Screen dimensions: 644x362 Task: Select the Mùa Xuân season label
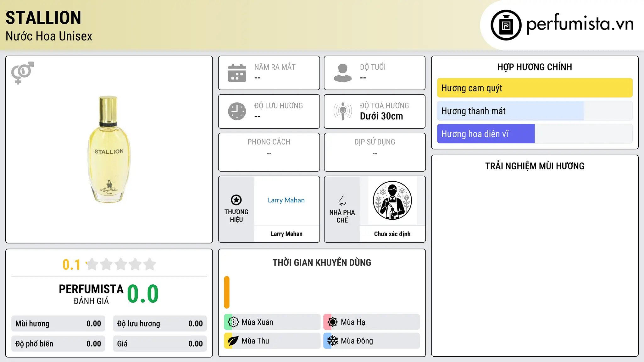pyautogui.click(x=257, y=322)
